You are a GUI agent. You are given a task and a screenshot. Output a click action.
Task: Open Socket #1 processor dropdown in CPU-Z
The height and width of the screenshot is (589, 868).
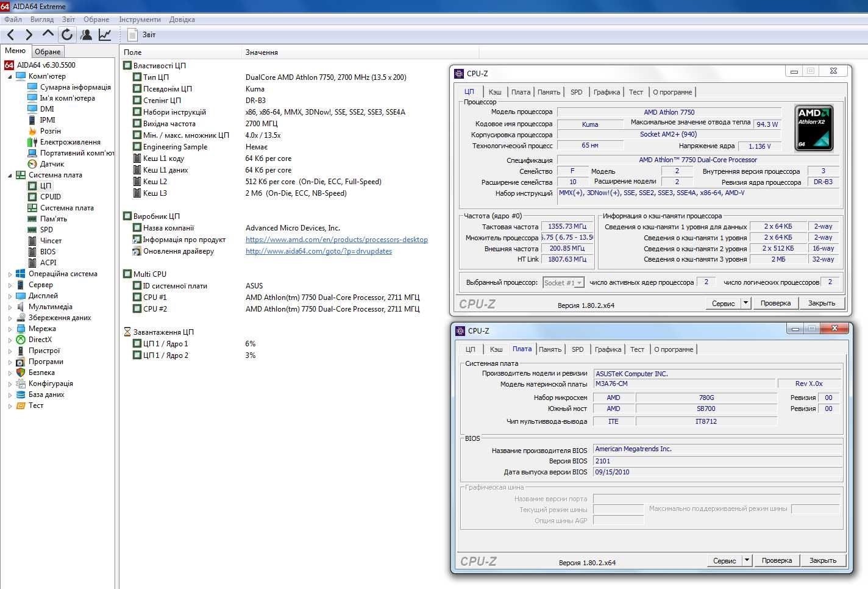pyautogui.click(x=563, y=283)
